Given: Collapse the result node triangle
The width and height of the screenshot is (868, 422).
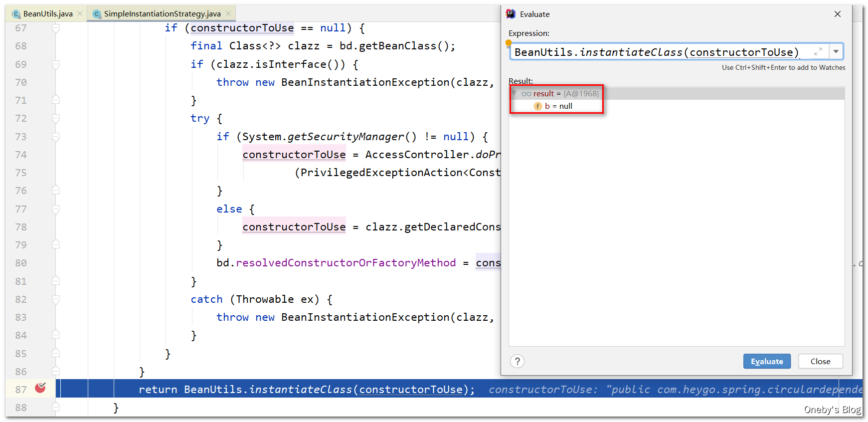Looking at the screenshot, I should click(514, 93).
